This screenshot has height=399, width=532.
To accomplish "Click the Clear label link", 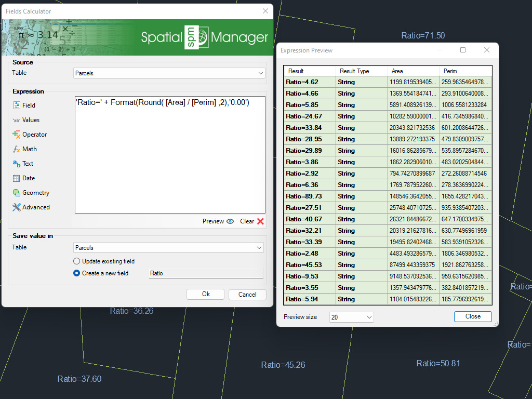I will [247, 221].
